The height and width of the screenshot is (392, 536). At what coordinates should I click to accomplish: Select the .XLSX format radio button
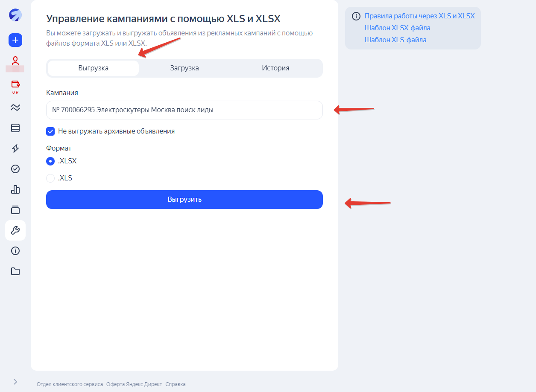click(50, 161)
